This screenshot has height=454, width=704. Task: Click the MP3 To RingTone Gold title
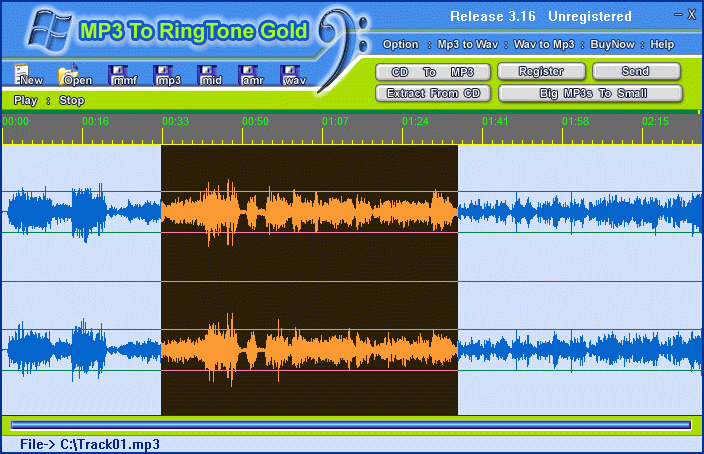(194, 31)
